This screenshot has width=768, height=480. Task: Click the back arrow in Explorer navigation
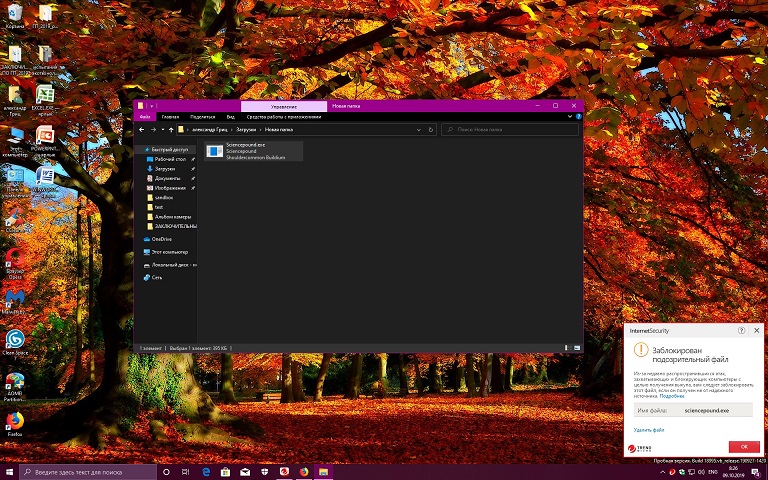coord(142,129)
